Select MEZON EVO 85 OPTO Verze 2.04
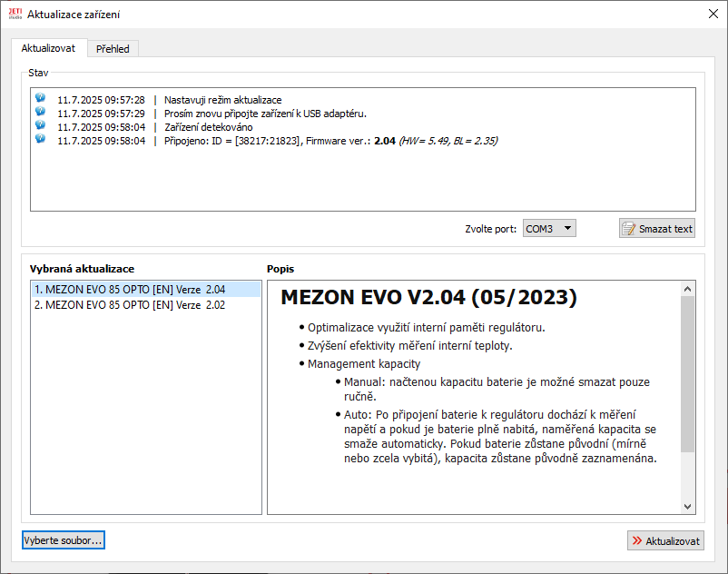 coord(146,290)
